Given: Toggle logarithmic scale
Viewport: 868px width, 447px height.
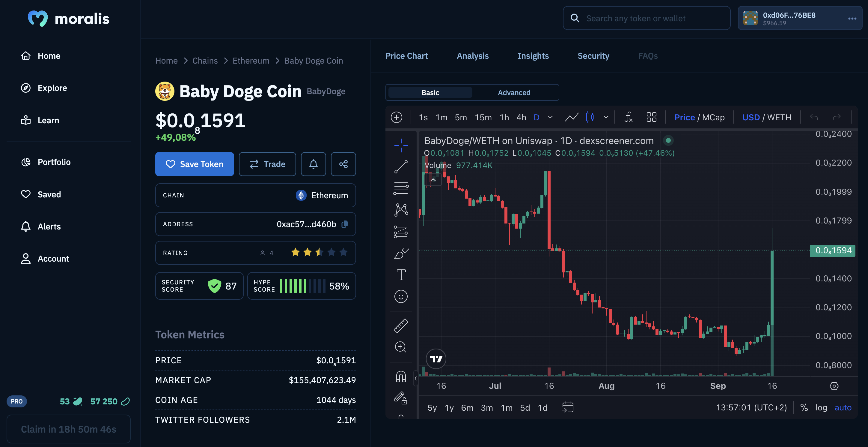Looking at the screenshot, I should [x=821, y=407].
